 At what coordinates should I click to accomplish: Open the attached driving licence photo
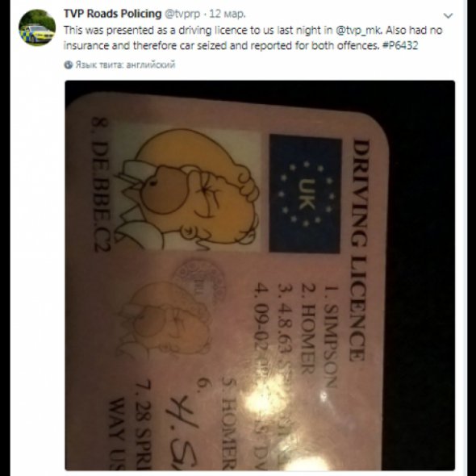(x=260, y=275)
